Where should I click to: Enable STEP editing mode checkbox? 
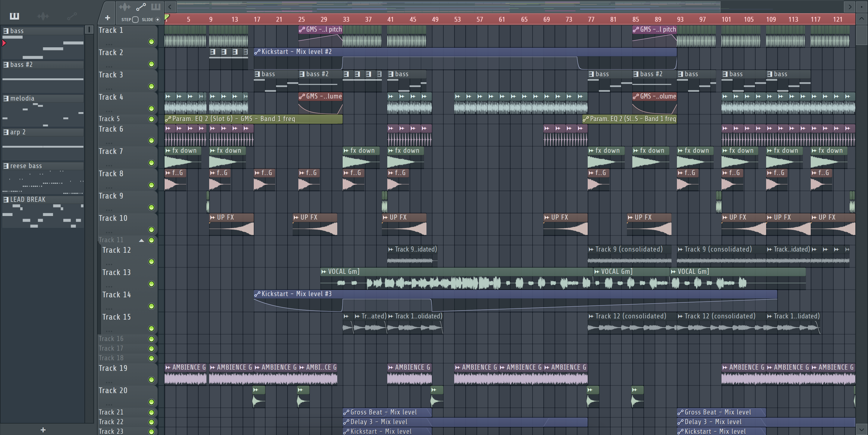pyautogui.click(x=135, y=20)
